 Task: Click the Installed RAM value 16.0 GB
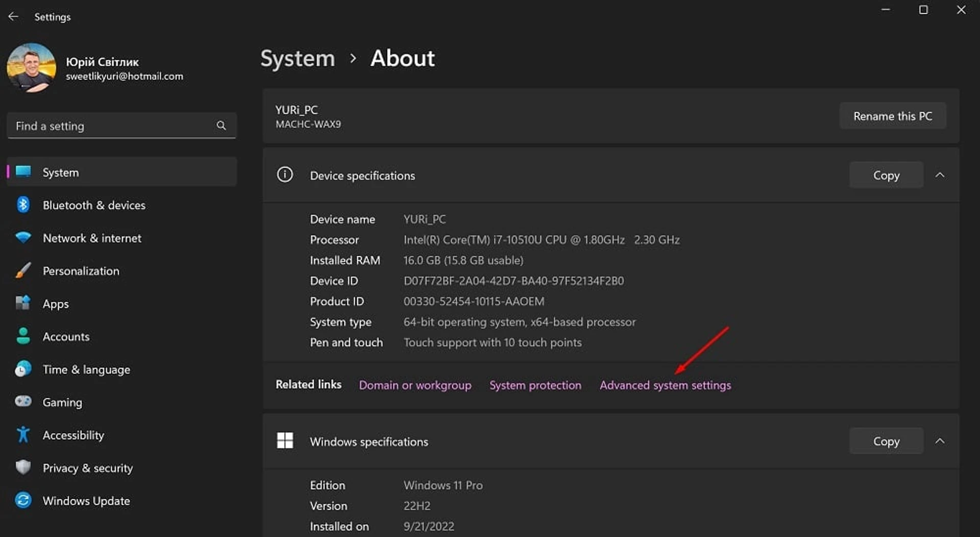(x=463, y=260)
